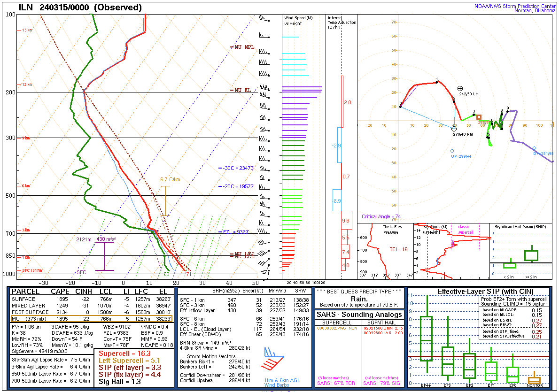Click the 'Sfc-3km Agl Lapse Rate' row
This screenshot has width=559, height=392.
click(51, 360)
